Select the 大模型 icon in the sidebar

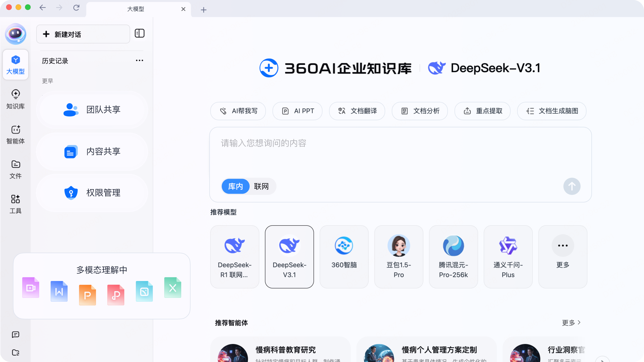click(x=16, y=64)
